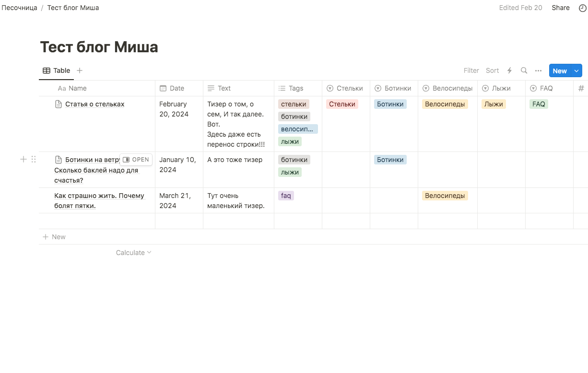Select the Table view tab
588x373 pixels.
[57, 70]
